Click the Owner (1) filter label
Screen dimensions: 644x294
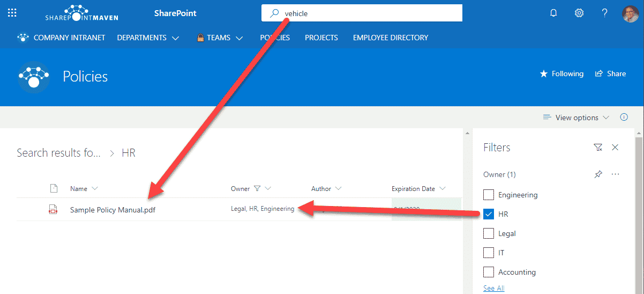coord(499,174)
